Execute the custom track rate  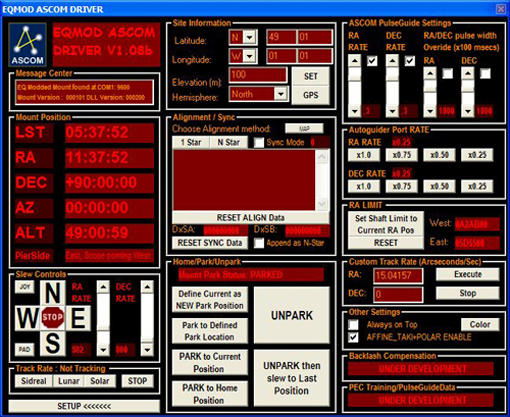pyautogui.click(x=468, y=274)
